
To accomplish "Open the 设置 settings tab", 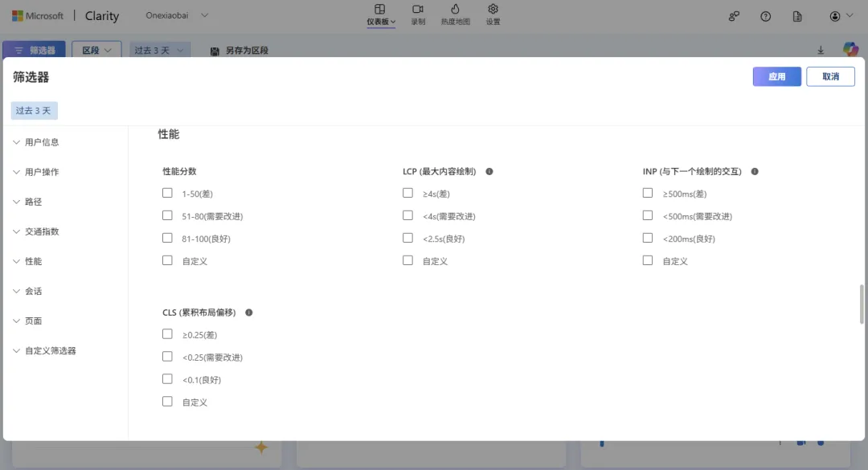I will [493, 15].
